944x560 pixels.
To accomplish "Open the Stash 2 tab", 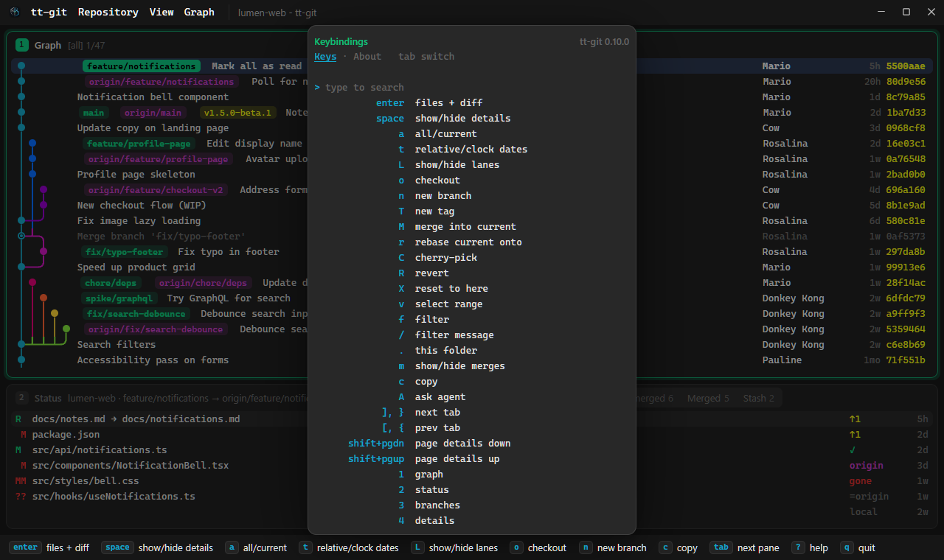I will (758, 398).
